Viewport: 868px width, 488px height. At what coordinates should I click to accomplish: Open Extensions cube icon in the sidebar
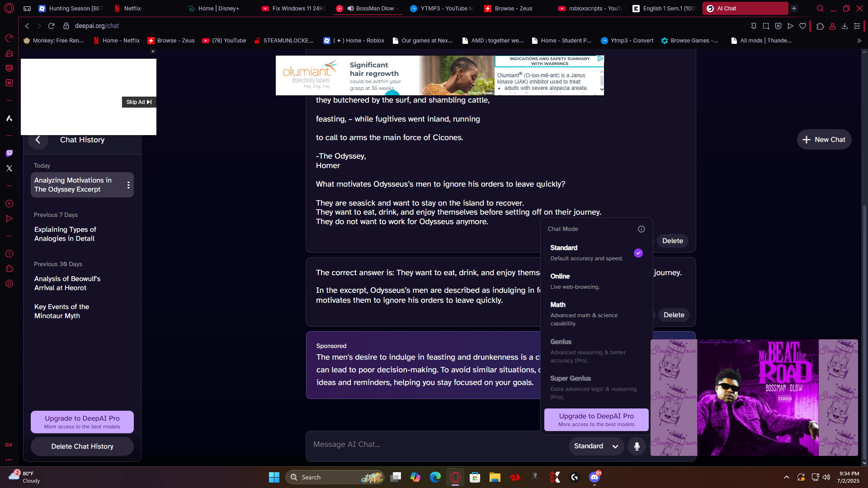point(9,269)
